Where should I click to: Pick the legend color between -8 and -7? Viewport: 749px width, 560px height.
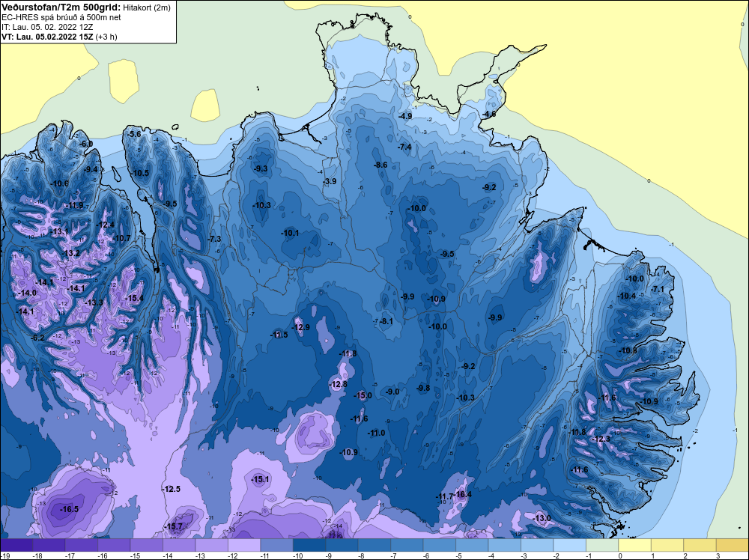[374, 545]
